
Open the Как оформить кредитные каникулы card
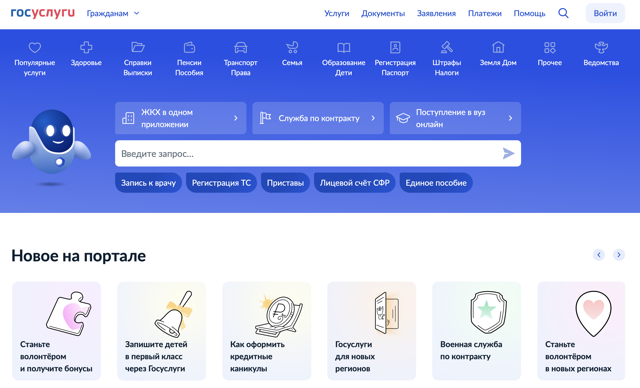coord(267,331)
